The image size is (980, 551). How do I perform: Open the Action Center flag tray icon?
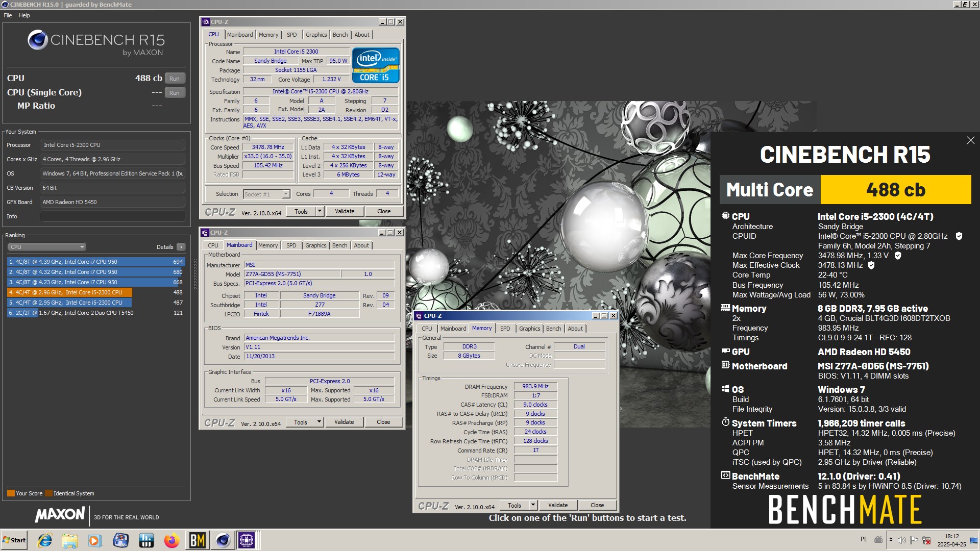914,540
